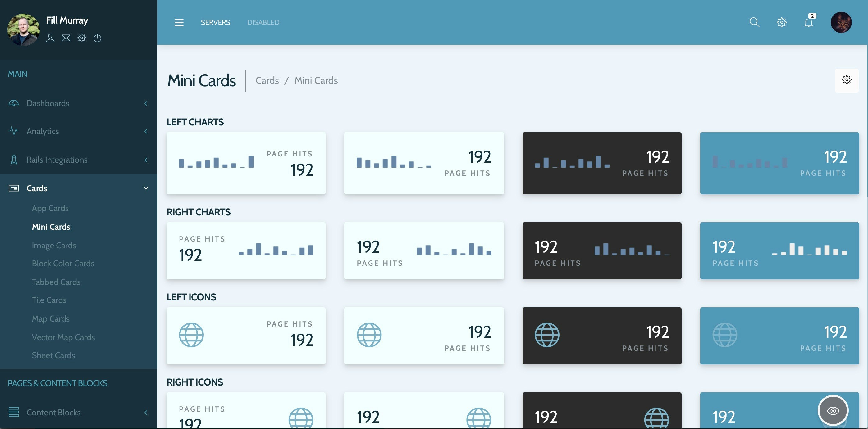This screenshot has width=868, height=429.
Task: Click the mail icon under Fill Murray
Action: pyautogui.click(x=66, y=38)
